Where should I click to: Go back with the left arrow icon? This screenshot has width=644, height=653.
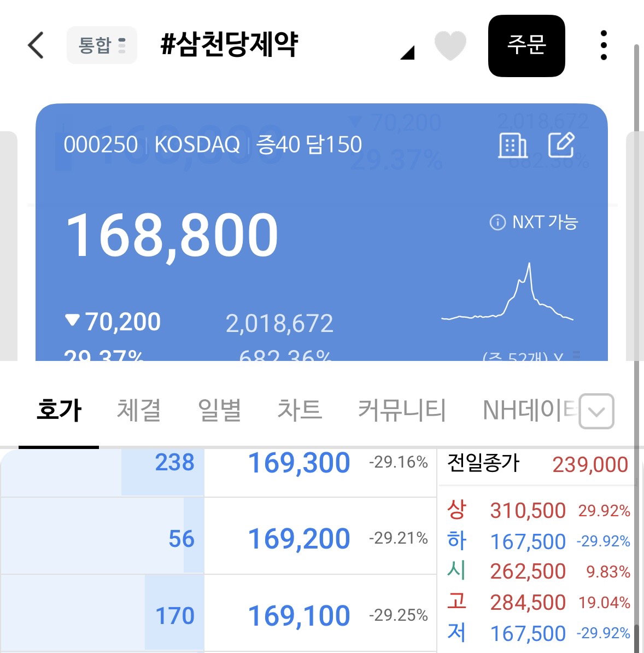(x=36, y=45)
